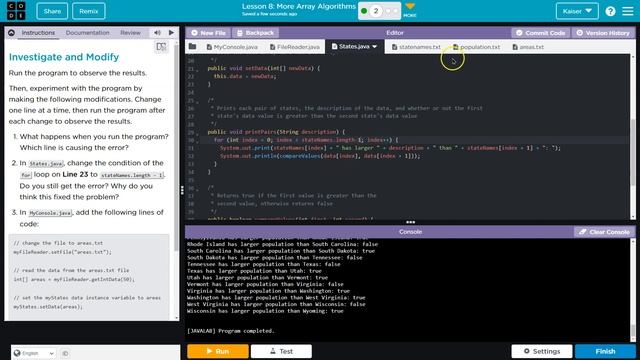The image size is (640, 360).
Task: Toggle the instructions layout icon
Action: click(x=161, y=47)
